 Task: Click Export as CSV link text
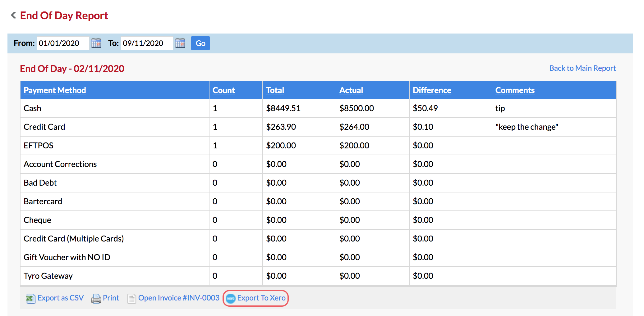(x=61, y=298)
